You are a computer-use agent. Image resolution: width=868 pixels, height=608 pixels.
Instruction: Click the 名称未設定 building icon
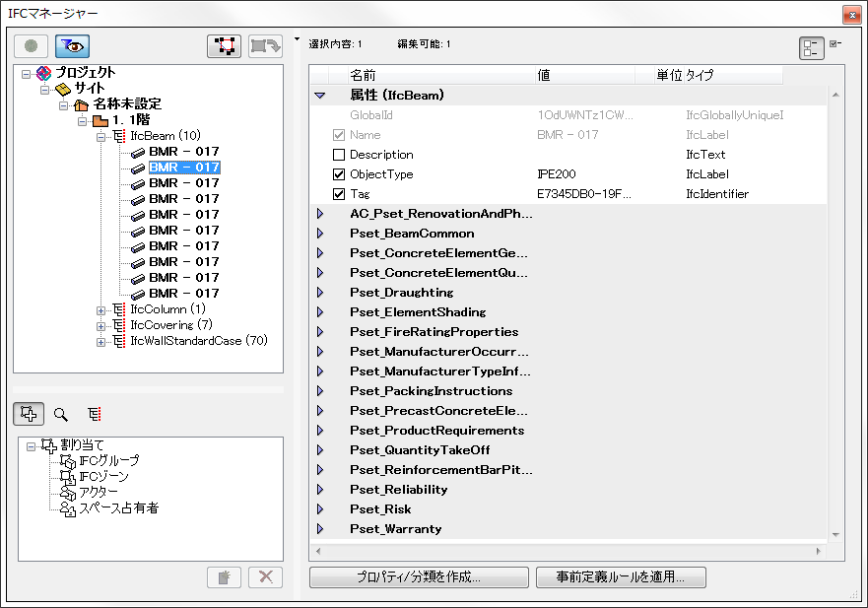[x=82, y=104]
